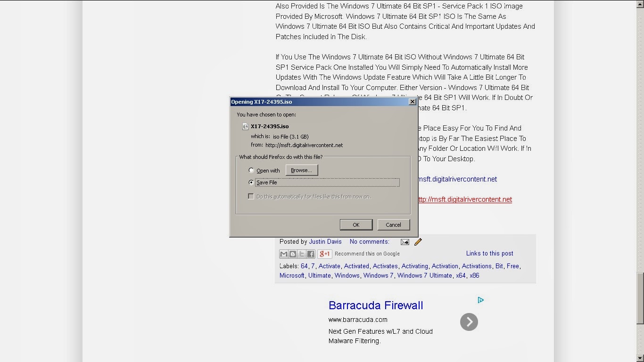Open the 'x86' label link
644x362 pixels.
(x=474, y=275)
